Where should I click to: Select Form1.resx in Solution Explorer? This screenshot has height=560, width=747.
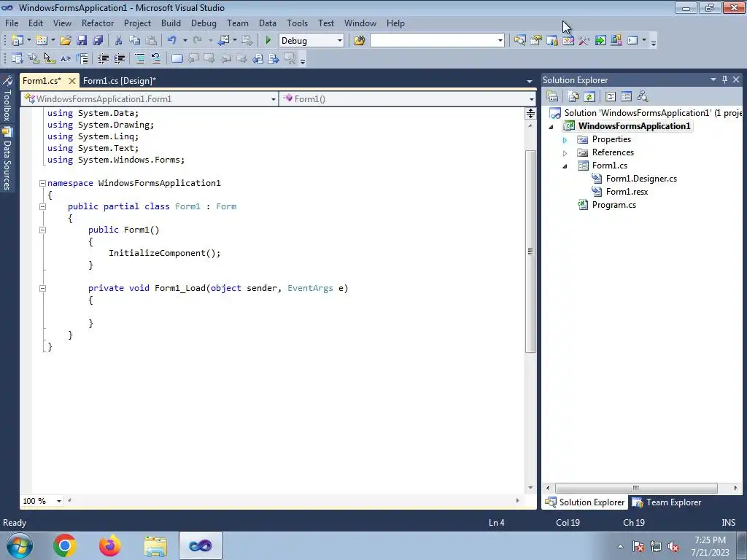click(x=627, y=192)
